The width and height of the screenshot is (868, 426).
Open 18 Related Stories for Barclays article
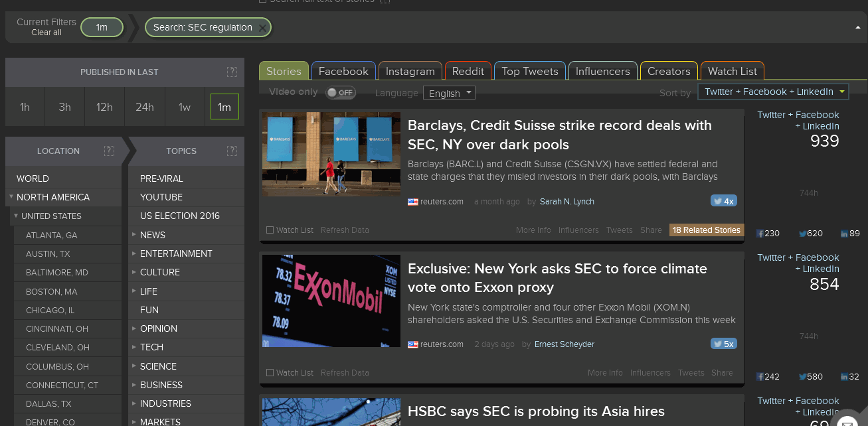click(x=706, y=229)
